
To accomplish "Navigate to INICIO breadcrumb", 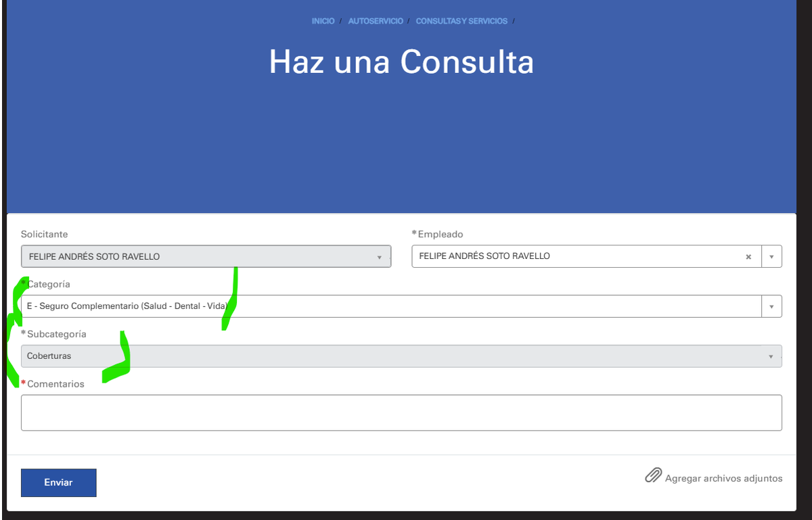I will point(323,21).
